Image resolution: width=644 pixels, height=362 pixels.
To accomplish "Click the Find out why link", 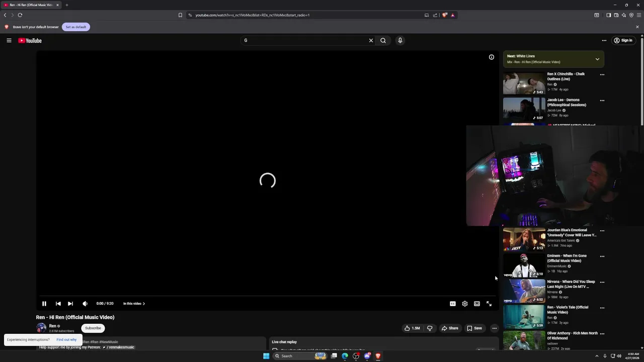I will [66, 340].
